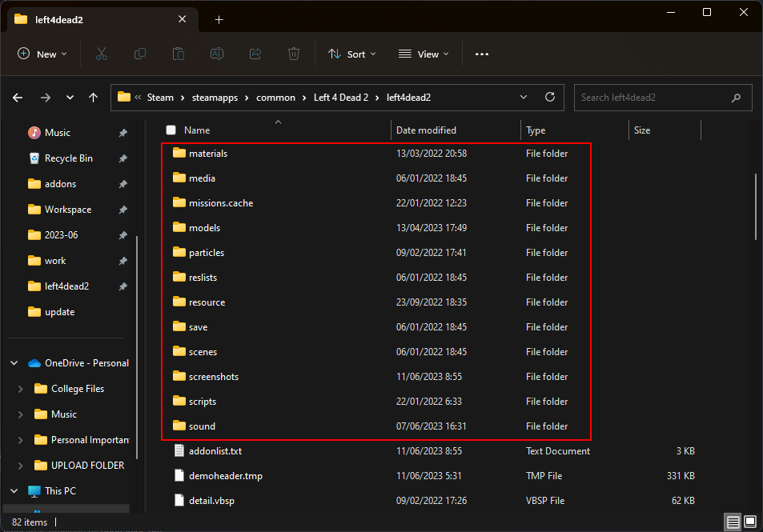The image size is (763, 532).
Task: Toggle the select all checkbox
Action: click(171, 130)
